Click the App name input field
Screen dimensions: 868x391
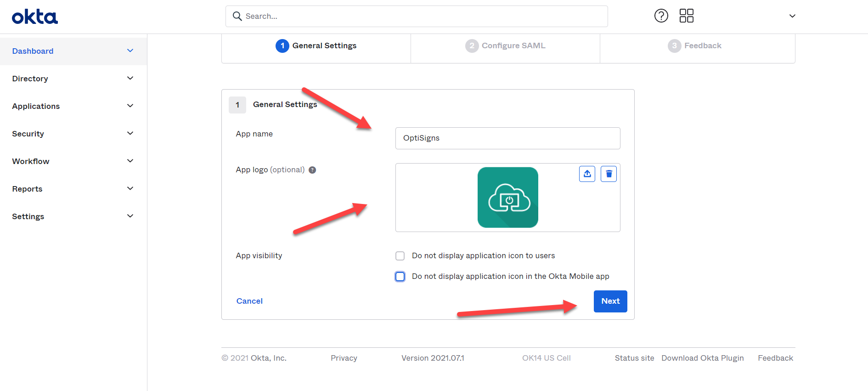tap(507, 138)
